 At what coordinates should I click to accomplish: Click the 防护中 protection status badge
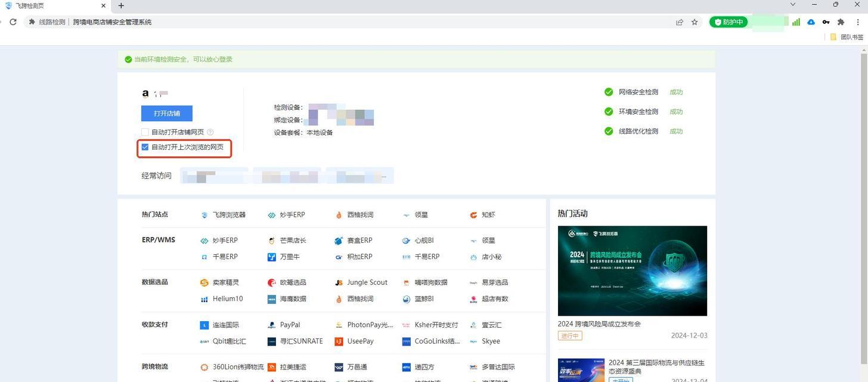[x=728, y=22]
